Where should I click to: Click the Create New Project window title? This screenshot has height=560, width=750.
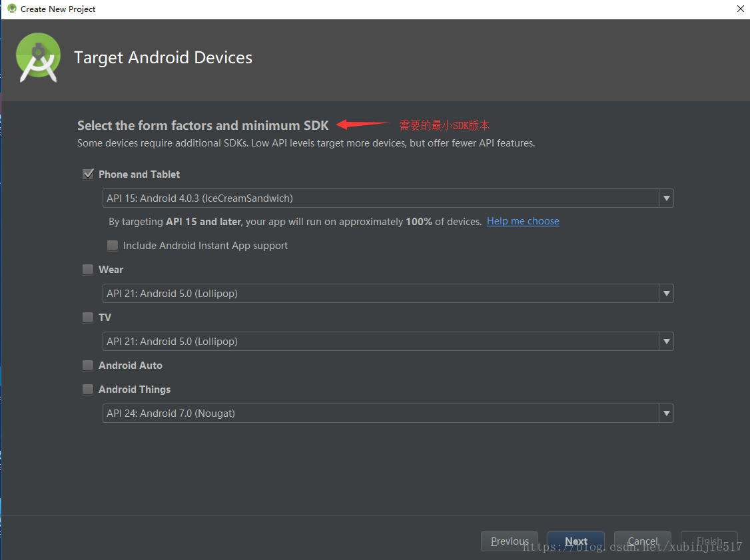click(x=58, y=9)
